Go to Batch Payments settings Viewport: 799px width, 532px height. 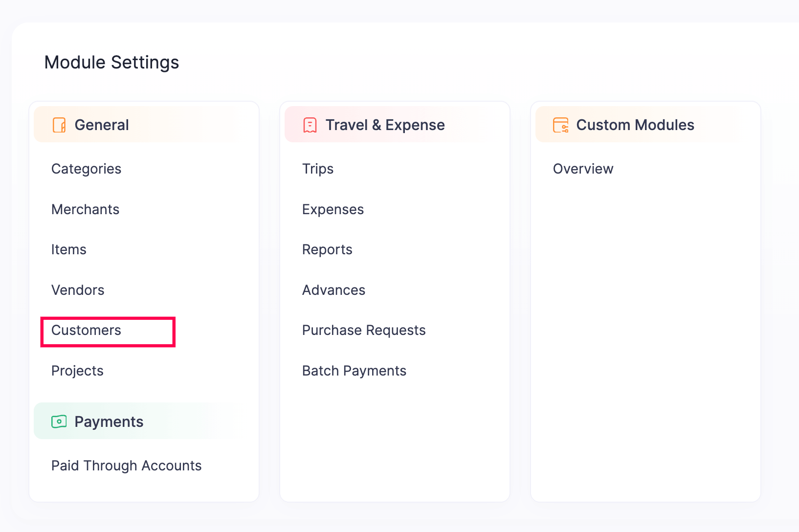pos(354,371)
